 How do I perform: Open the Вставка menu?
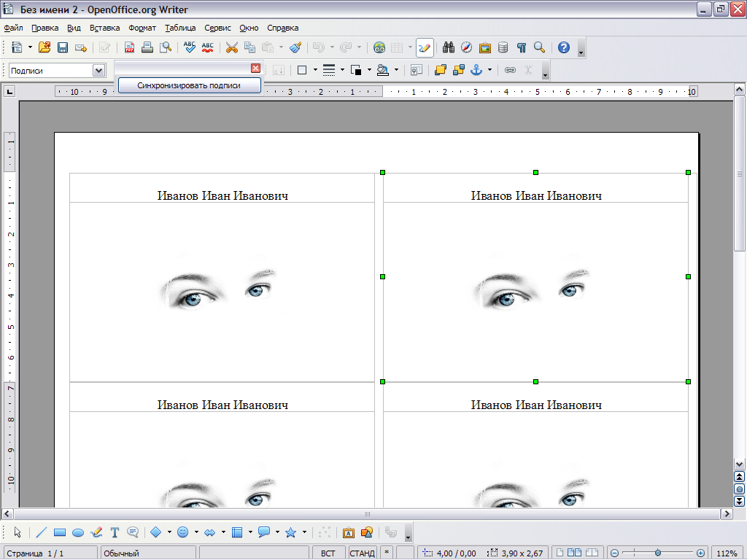pyautogui.click(x=105, y=28)
